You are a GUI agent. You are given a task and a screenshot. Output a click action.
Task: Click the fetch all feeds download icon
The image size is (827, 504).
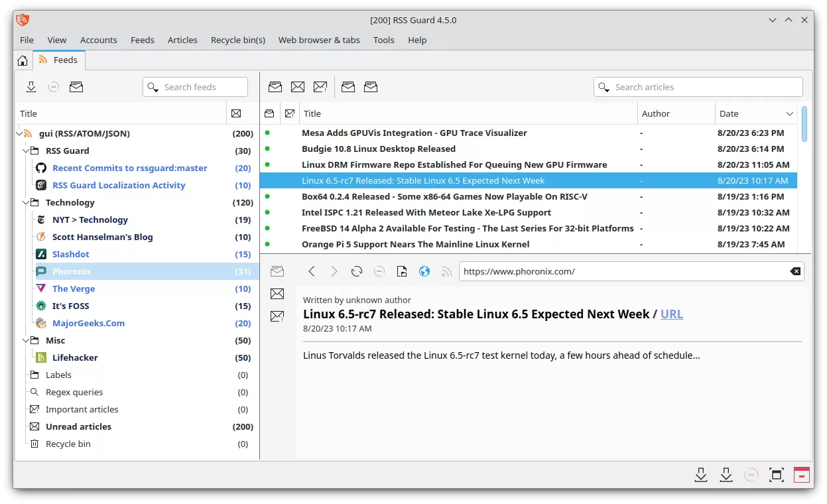point(31,87)
